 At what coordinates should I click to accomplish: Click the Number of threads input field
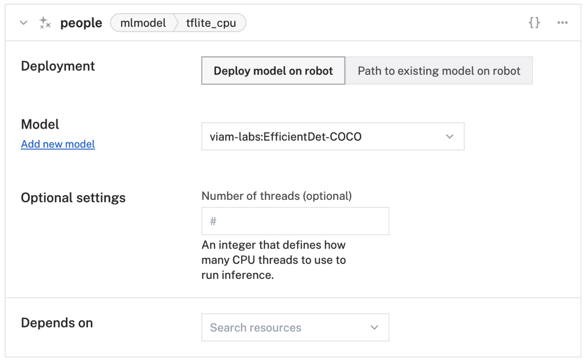(x=295, y=220)
